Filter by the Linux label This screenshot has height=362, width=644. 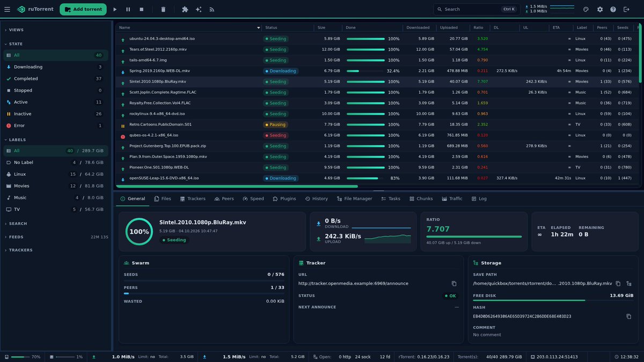[56, 174]
